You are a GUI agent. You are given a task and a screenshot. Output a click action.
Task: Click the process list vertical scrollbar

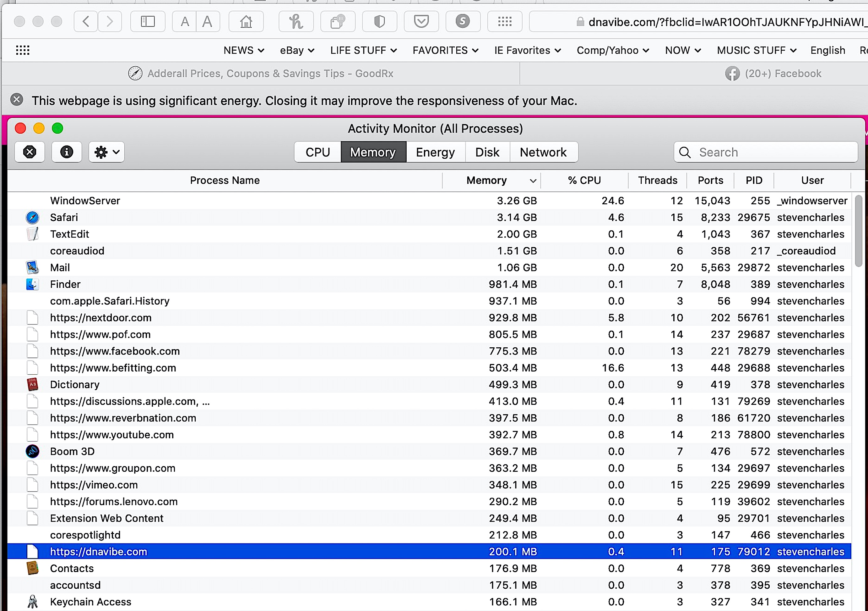point(859,231)
